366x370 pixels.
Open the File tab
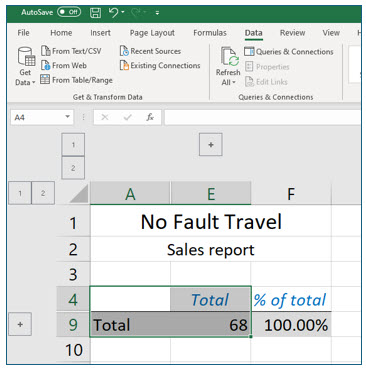(x=23, y=33)
